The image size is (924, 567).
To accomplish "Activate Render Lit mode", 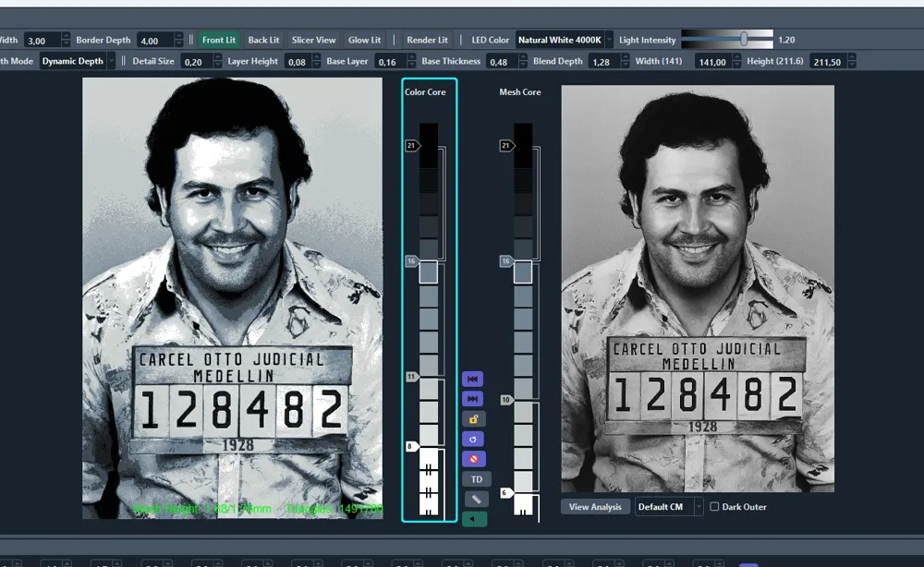I will (427, 40).
